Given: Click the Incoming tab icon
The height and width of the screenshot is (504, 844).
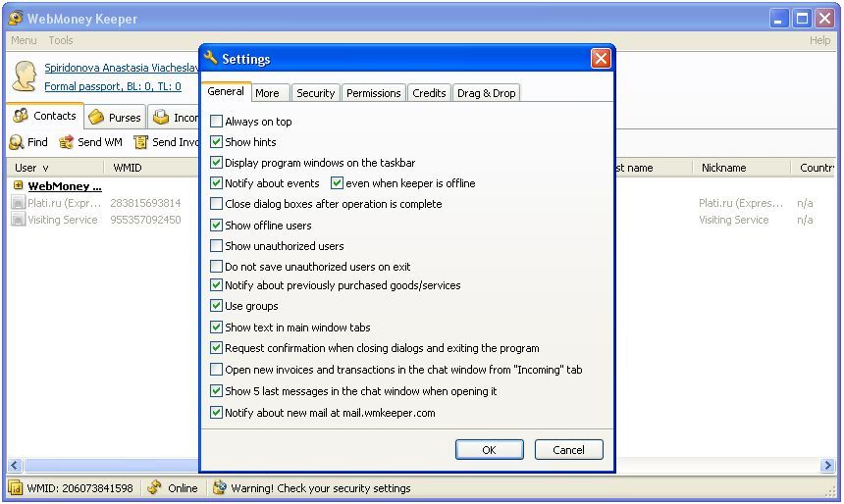Looking at the screenshot, I should pyautogui.click(x=161, y=117).
